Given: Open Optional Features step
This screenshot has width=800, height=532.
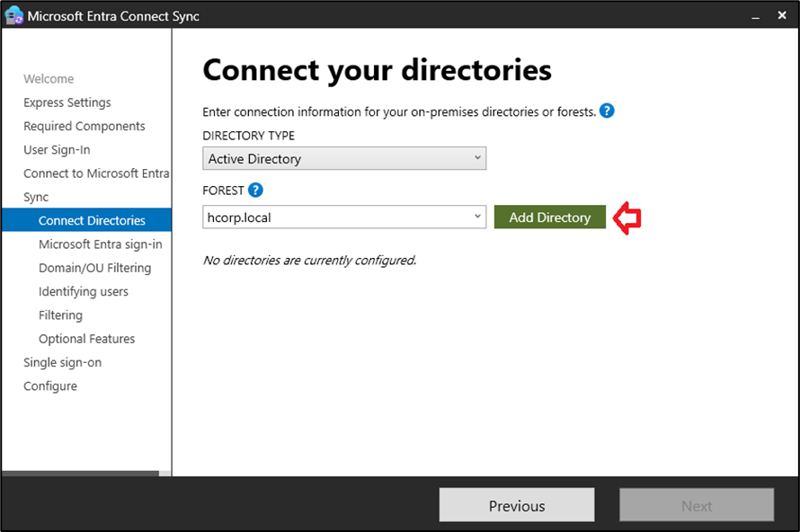Looking at the screenshot, I should tap(86, 339).
